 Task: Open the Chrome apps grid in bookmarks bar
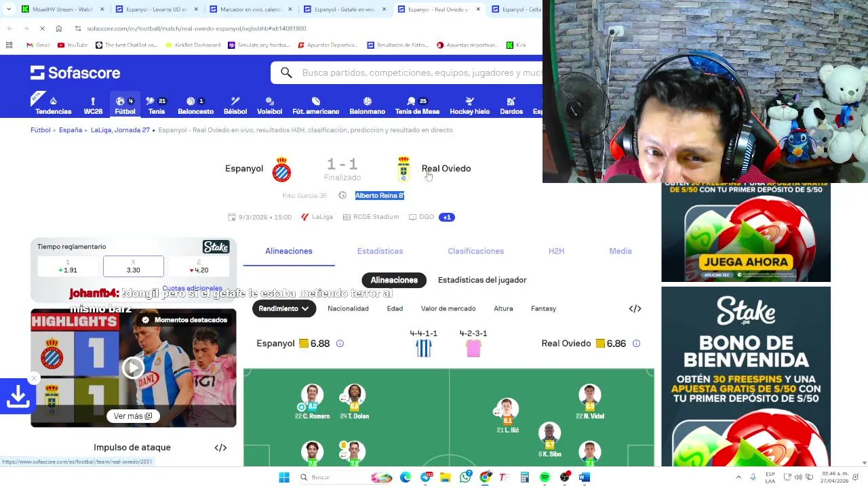[x=9, y=45]
